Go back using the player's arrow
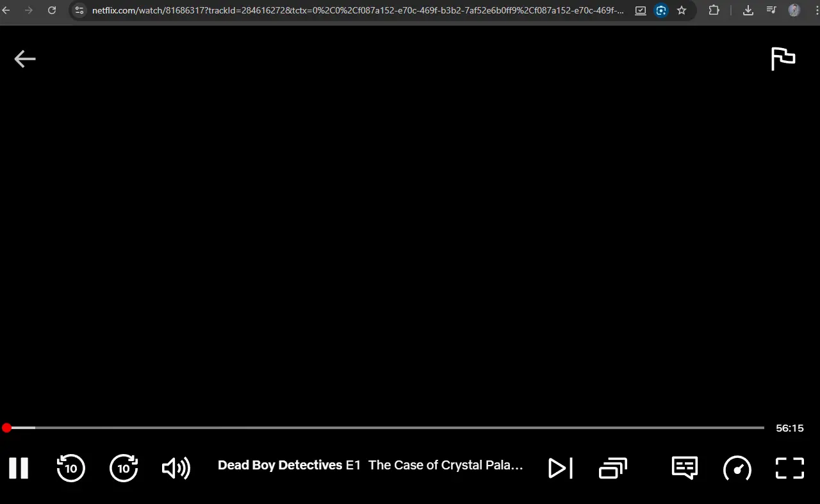 [25, 59]
